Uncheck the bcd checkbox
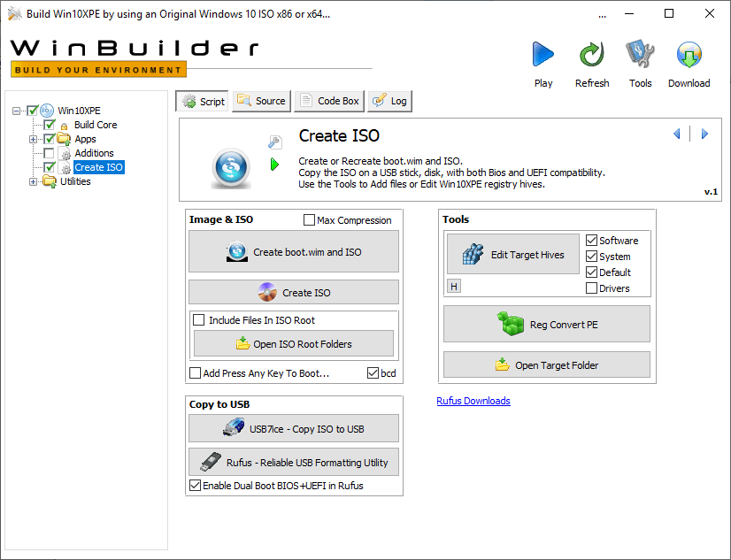Image resolution: width=731 pixels, height=560 pixels. (x=373, y=373)
